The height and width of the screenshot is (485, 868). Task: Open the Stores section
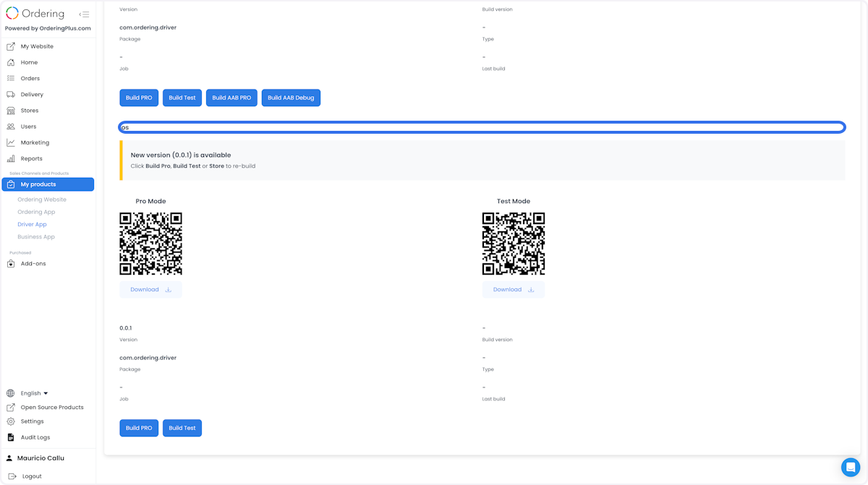pyautogui.click(x=30, y=111)
